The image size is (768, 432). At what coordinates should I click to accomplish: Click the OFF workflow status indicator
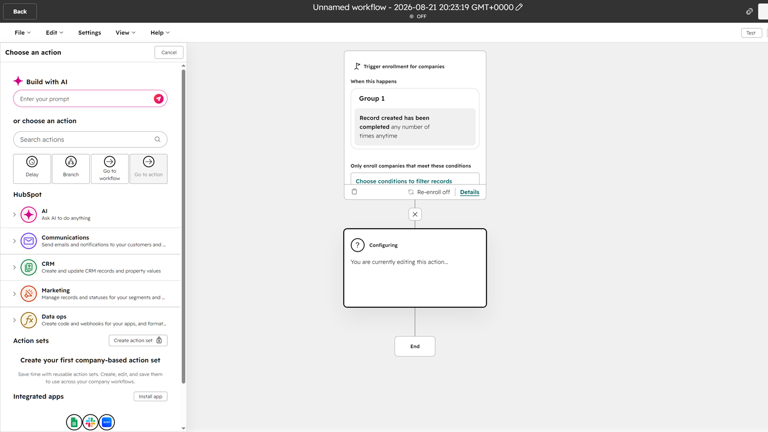418,16
